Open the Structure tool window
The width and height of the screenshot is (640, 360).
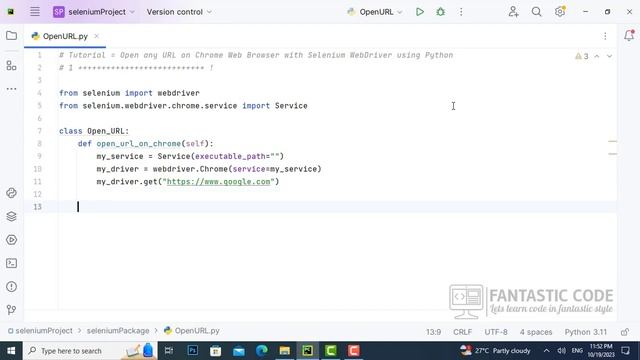point(11,65)
